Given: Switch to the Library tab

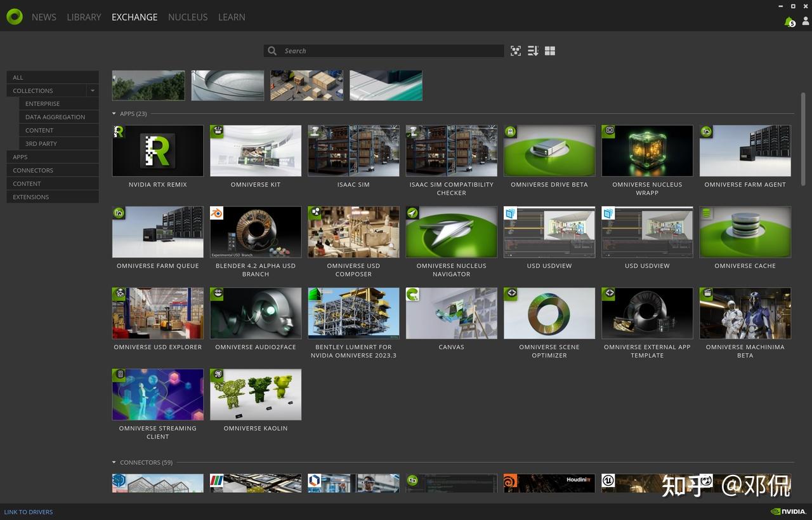Looking at the screenshot, I should pos(84,17).
